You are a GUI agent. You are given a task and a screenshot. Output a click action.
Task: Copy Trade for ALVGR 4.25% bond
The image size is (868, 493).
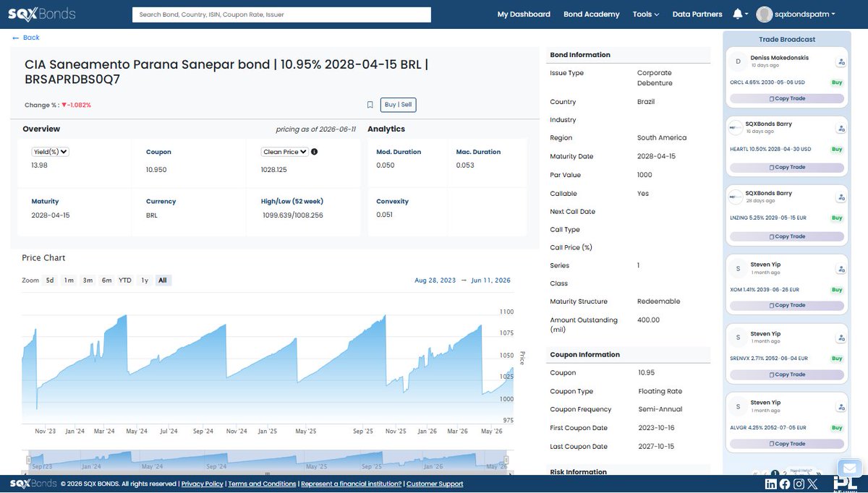coord(787,444)
